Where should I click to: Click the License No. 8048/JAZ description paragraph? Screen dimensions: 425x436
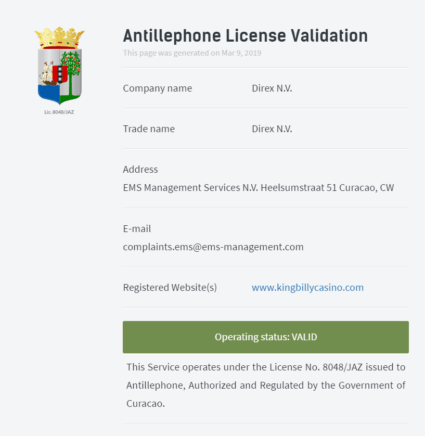coord(266,385)
